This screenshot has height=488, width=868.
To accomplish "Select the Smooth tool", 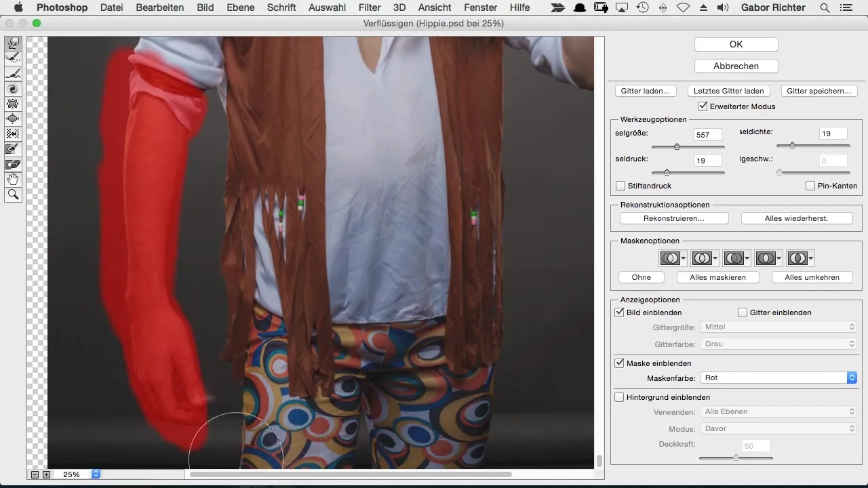I will pos(14,74).
